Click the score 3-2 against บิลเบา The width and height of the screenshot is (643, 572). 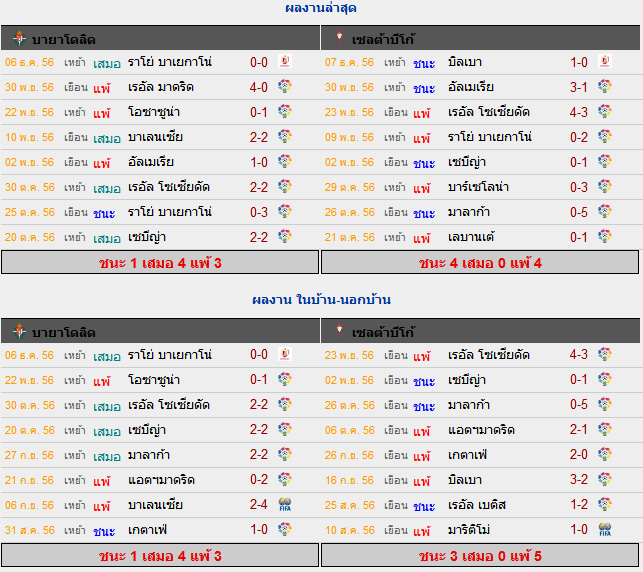tap(579, 479)
